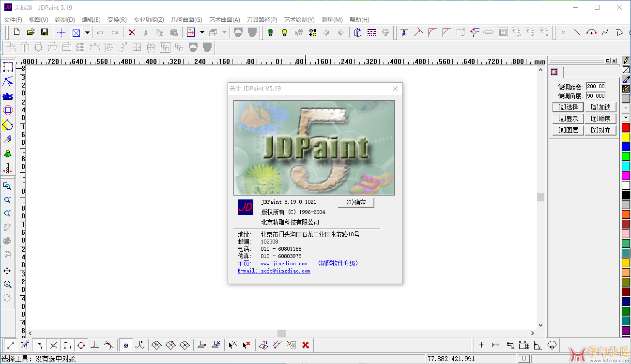The width and height of the screenshot is (631, 364).
Task: Click the fillet corner tool icon
Action: pyautogui.click(x=432, y=32)
